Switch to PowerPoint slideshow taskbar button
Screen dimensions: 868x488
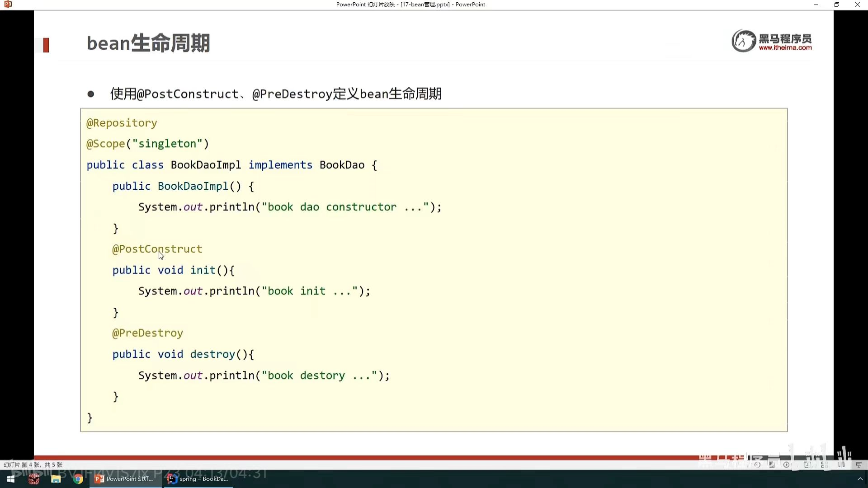coord(125,479)
